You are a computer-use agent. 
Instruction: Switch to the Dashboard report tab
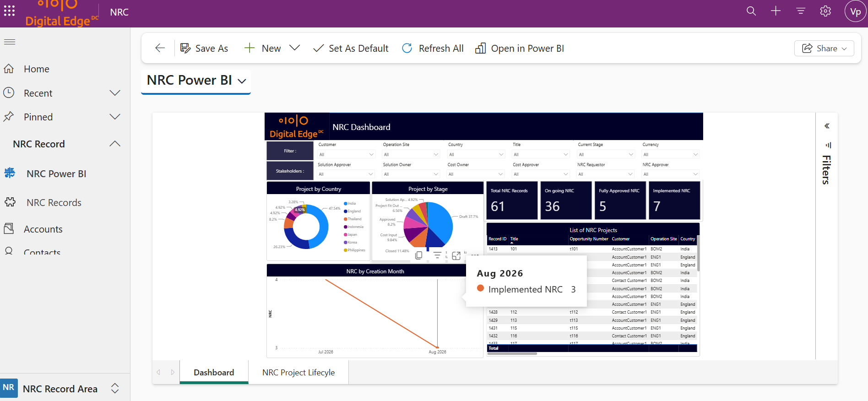click(214, 372)
